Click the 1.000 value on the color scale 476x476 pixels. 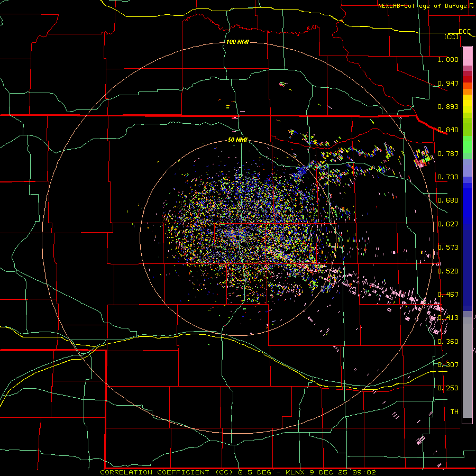448,59
